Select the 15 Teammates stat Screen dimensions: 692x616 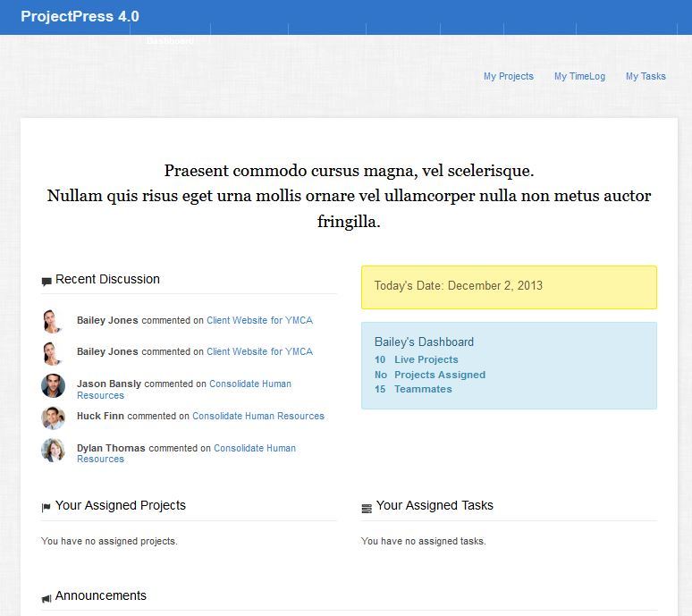(x=413, y=389)
